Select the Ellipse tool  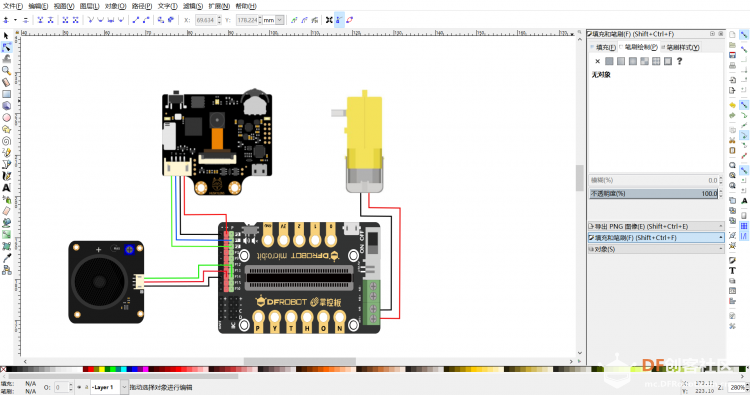point(6,117)
